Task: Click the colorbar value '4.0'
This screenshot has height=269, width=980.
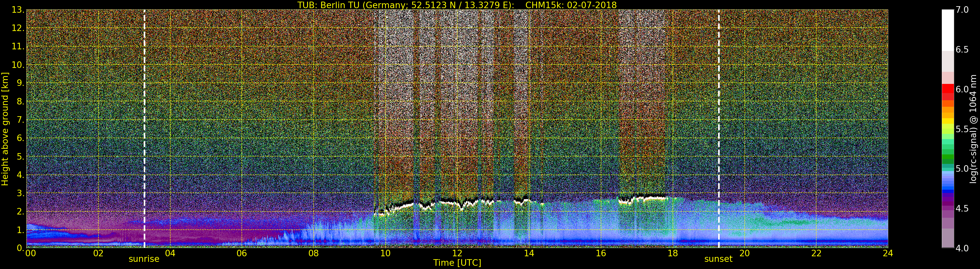Action: [962, 248]
